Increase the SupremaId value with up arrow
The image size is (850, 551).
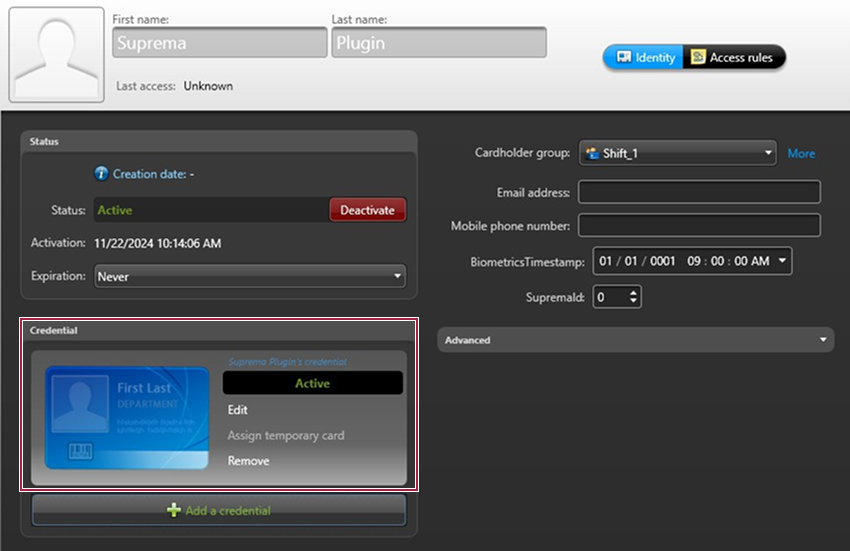coord(634,293)
